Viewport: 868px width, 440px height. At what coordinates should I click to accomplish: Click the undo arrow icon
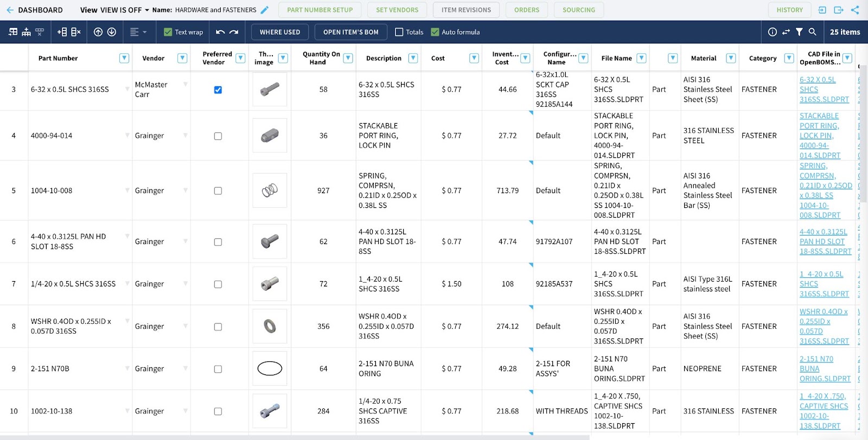click(220, 32)
